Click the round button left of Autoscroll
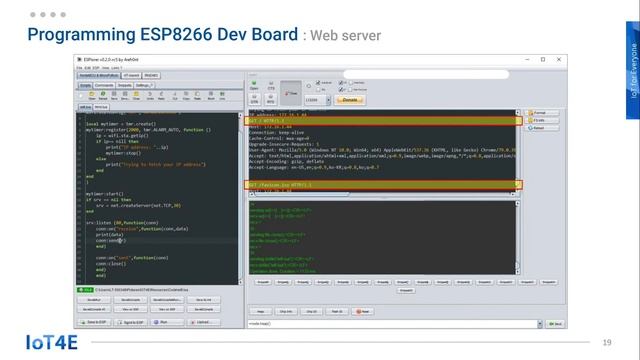This screenshot has width=640, height=360. (309, 86)
